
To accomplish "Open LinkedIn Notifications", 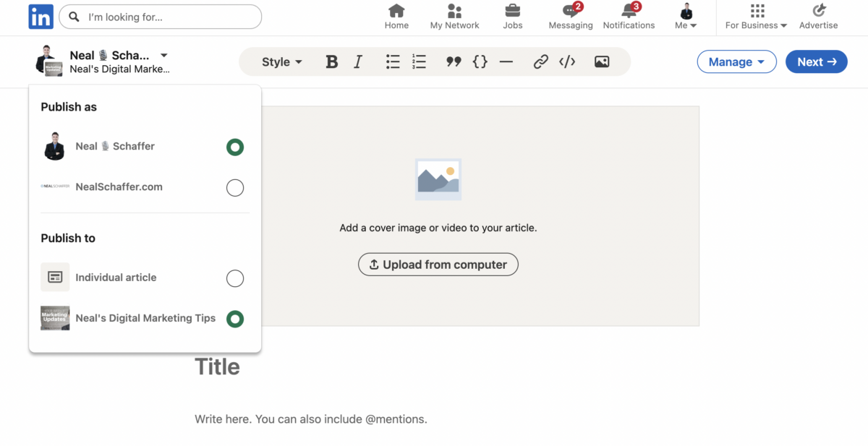I will (628, 17).
